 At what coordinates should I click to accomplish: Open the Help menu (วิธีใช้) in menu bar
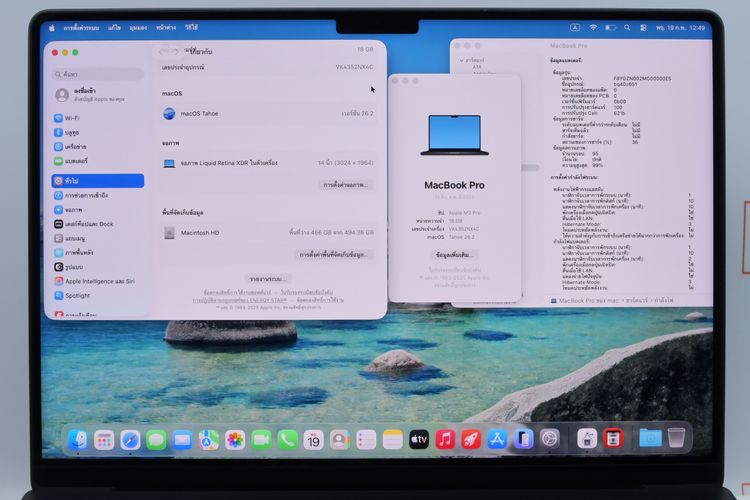point(191,28)
